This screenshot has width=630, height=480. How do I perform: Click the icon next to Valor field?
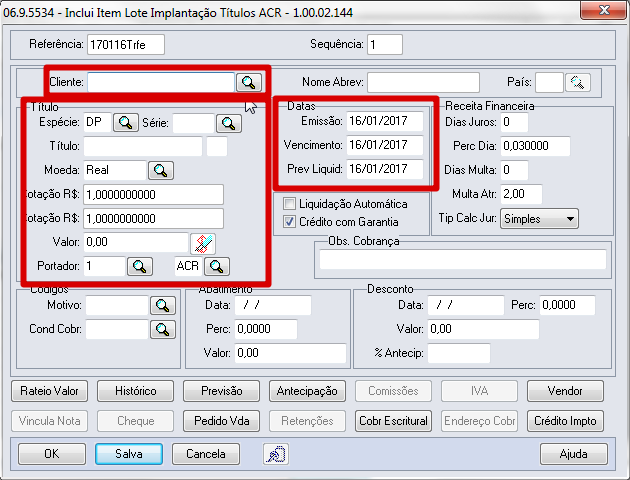(203, 243)
